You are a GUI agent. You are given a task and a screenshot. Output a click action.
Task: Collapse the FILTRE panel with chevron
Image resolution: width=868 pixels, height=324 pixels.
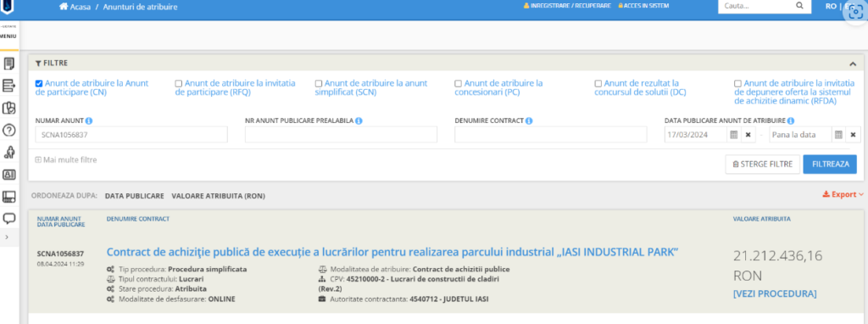[853, 64]
